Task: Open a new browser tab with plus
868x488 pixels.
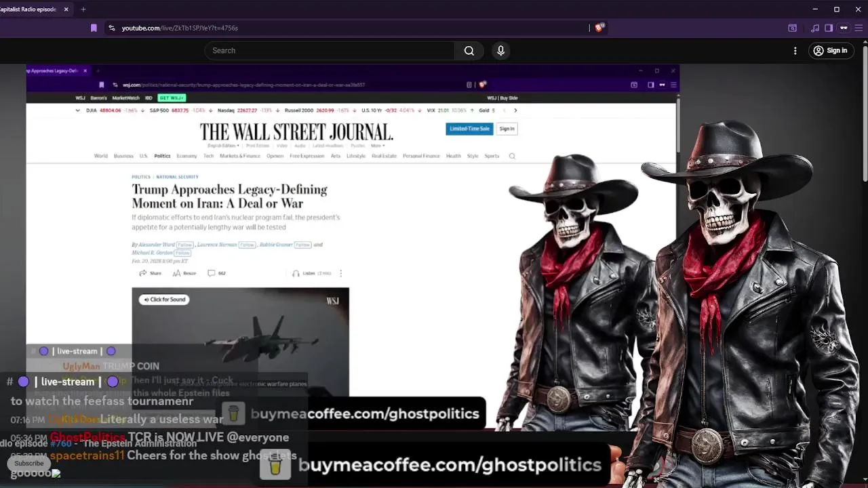Action: pyautogui.click(x=83, y=9)
